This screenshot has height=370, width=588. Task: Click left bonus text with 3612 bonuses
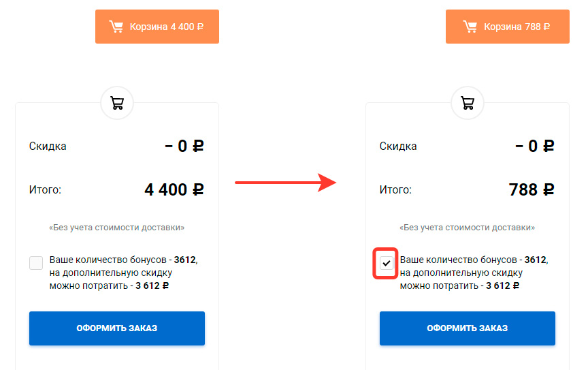pyautogui.click(x=124, y=273)
